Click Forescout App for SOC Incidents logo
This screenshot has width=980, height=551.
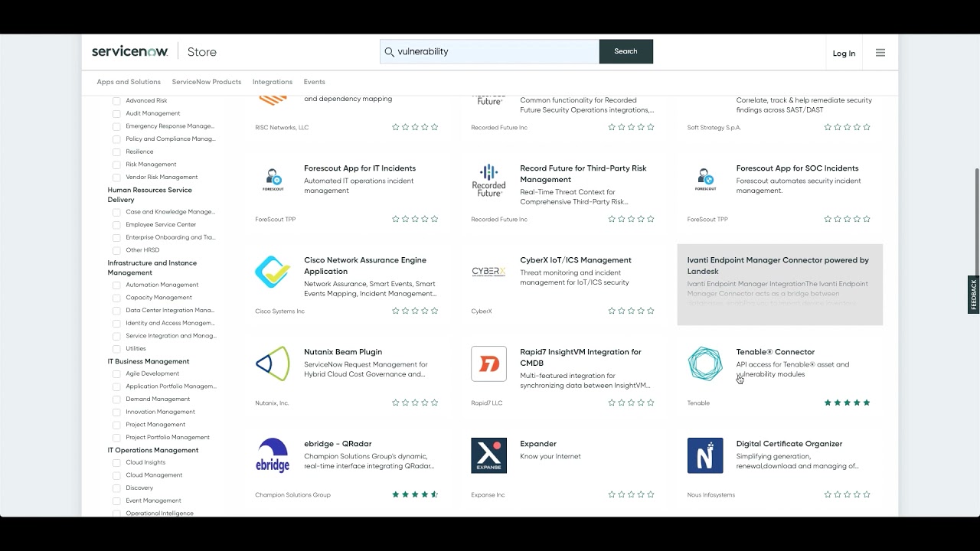705,180
